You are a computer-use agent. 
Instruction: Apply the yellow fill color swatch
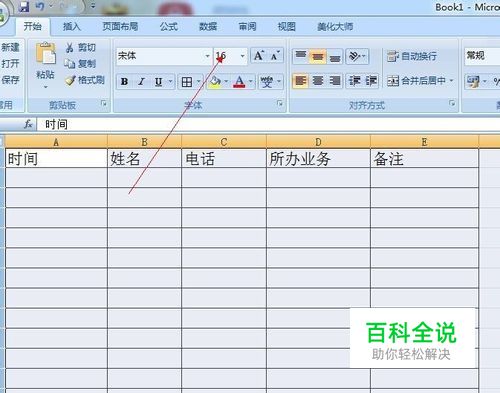click(x=215, y=82)
